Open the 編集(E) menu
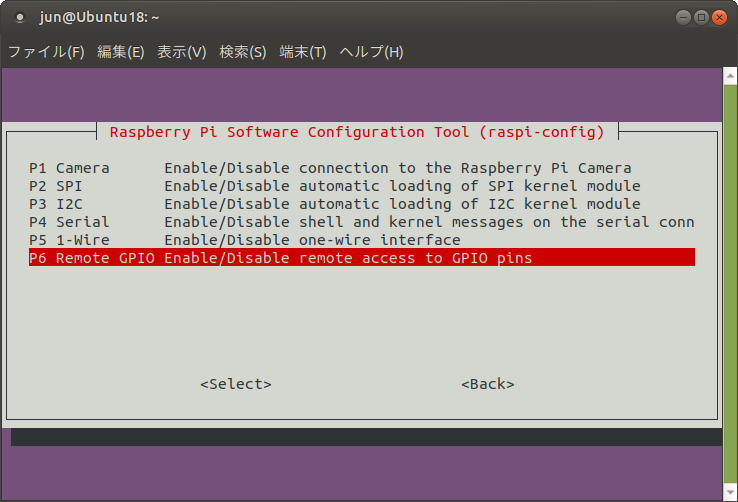Screen dimensions: 738x502 click(x=120, y=52)
